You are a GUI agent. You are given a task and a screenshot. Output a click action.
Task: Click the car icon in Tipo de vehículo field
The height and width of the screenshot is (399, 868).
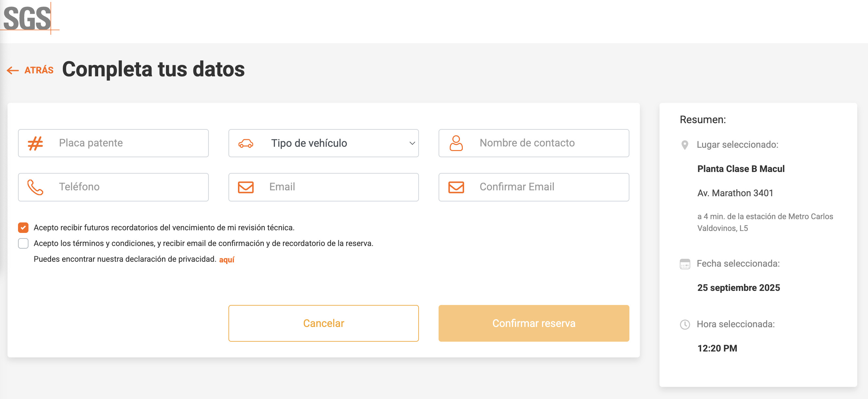click(246, 143)
